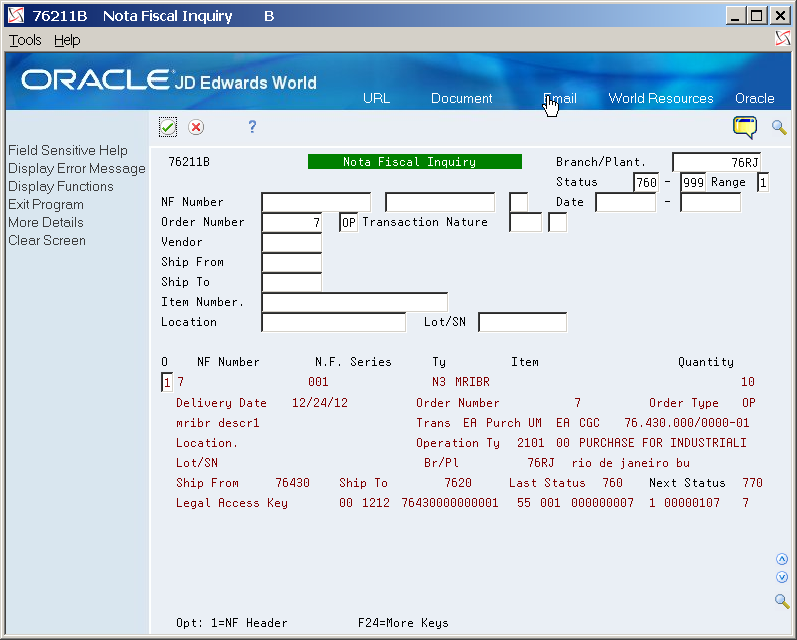This screenshot has width=797, height=640.
Task: Click the green checkmark OK icon
Action: tap(168, 127)
